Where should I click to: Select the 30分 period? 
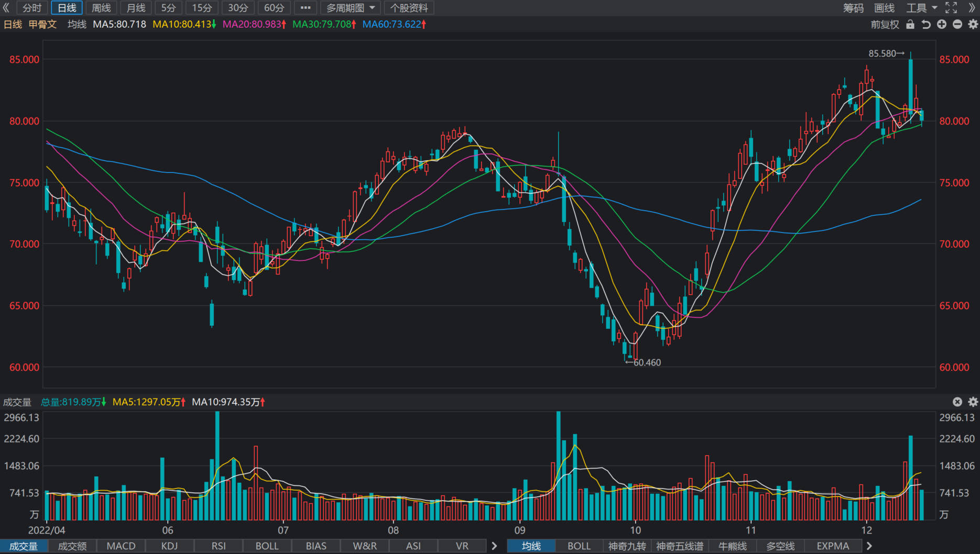coord(238,8)
